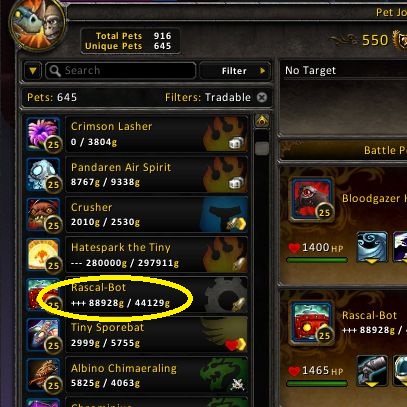
Task: Expand the dropdown arrow left of Search
Action: coord(33,71)
